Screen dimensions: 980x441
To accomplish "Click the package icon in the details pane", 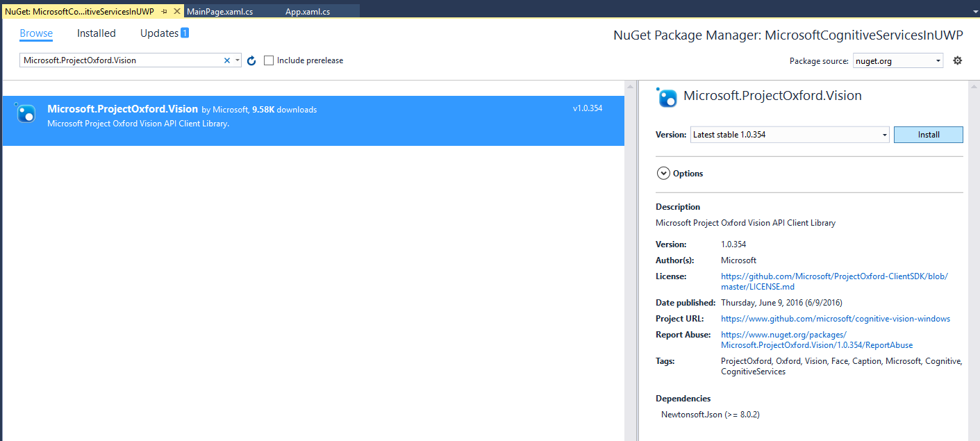I will (x=667, y=97).
